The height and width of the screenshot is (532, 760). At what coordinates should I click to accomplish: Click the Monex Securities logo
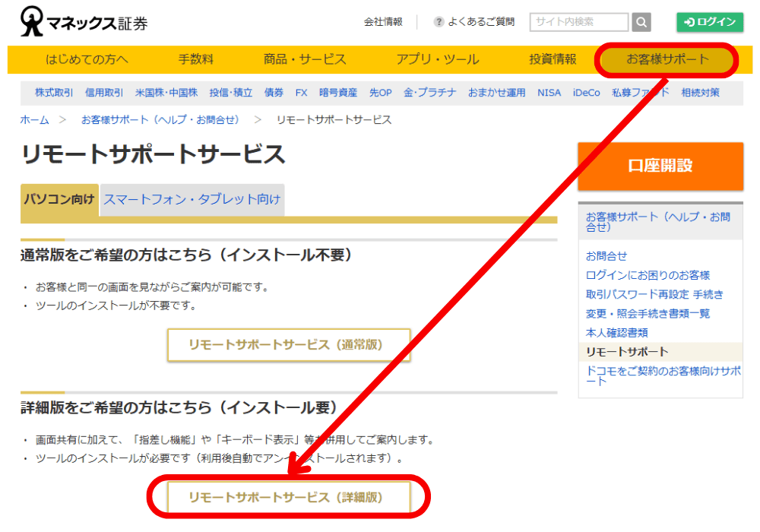[x=84, y=22]
